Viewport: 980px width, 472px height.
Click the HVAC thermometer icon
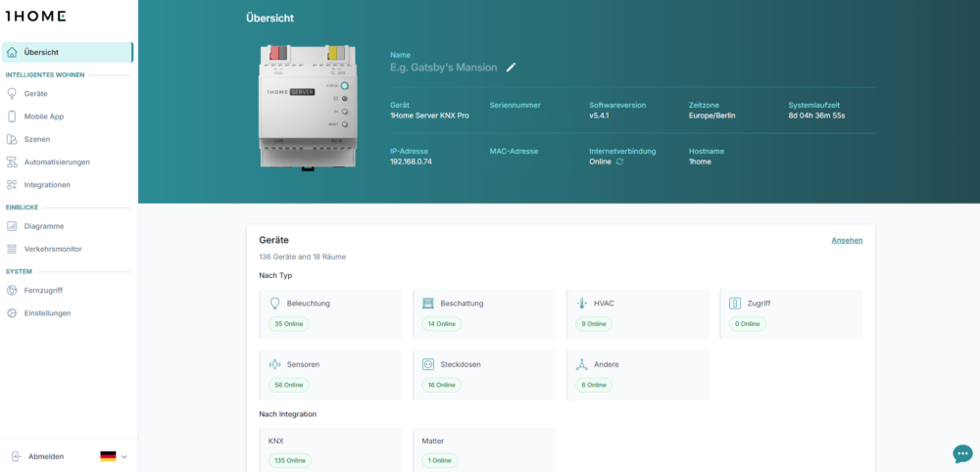pyautogui.click(x=582, y=304)
